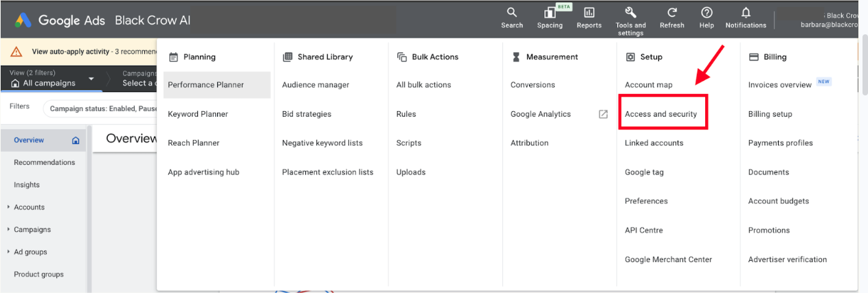Open Google Merchant Center

click(668, 259)
